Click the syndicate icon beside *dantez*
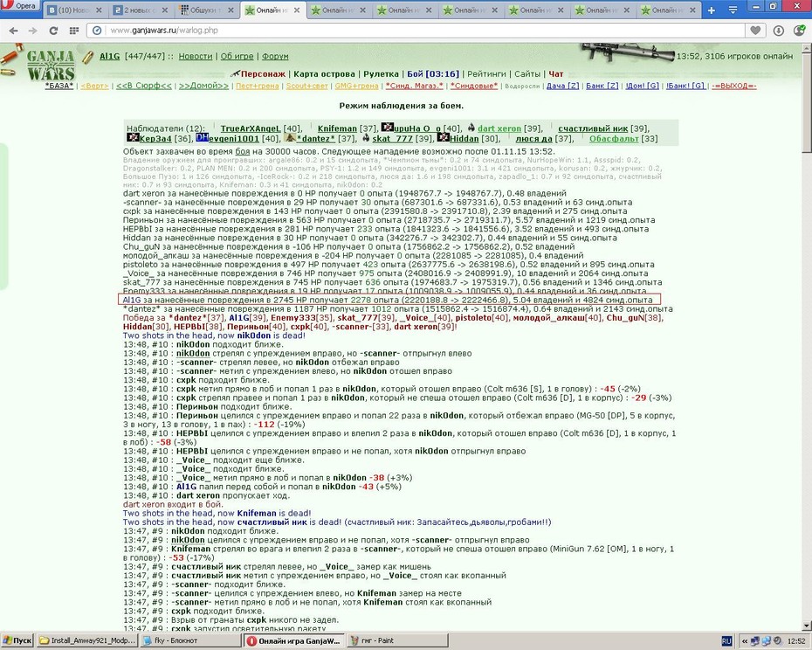 click(x=291, y=137)
